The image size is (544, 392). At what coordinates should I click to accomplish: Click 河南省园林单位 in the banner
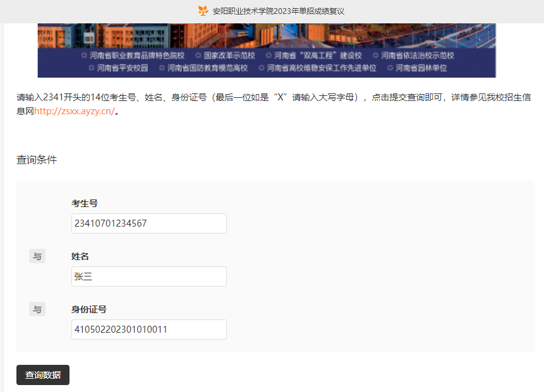[421, 68]
